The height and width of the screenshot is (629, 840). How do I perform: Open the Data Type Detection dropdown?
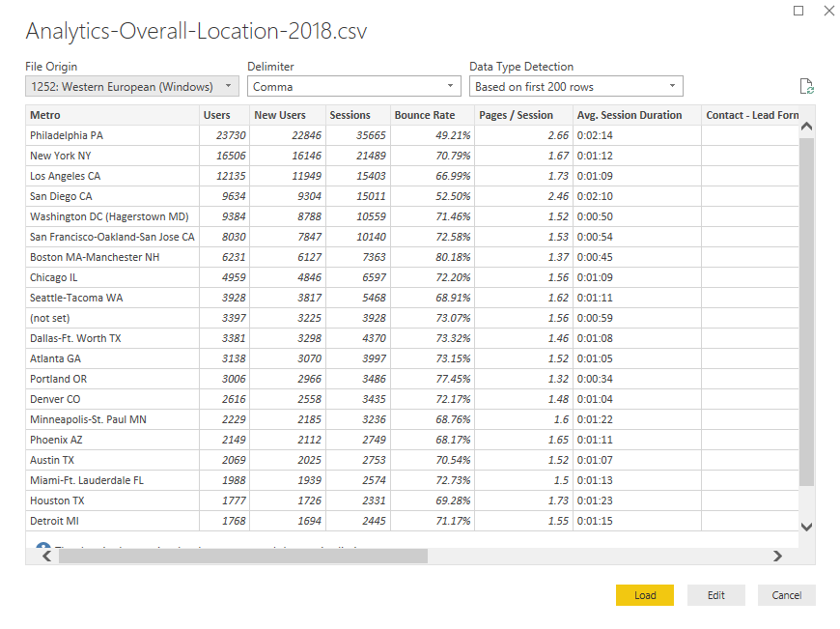point(576,86)
